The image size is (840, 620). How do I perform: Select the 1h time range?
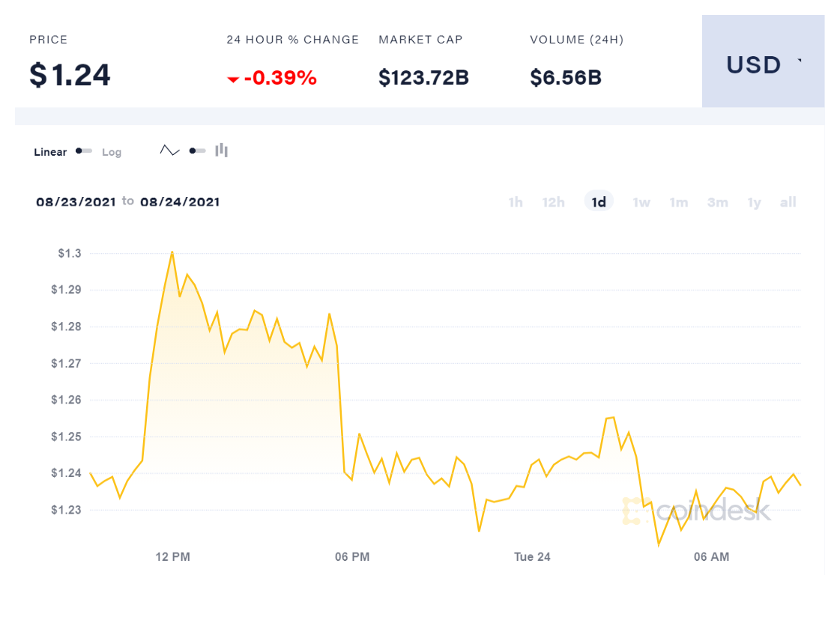(516, 202)
